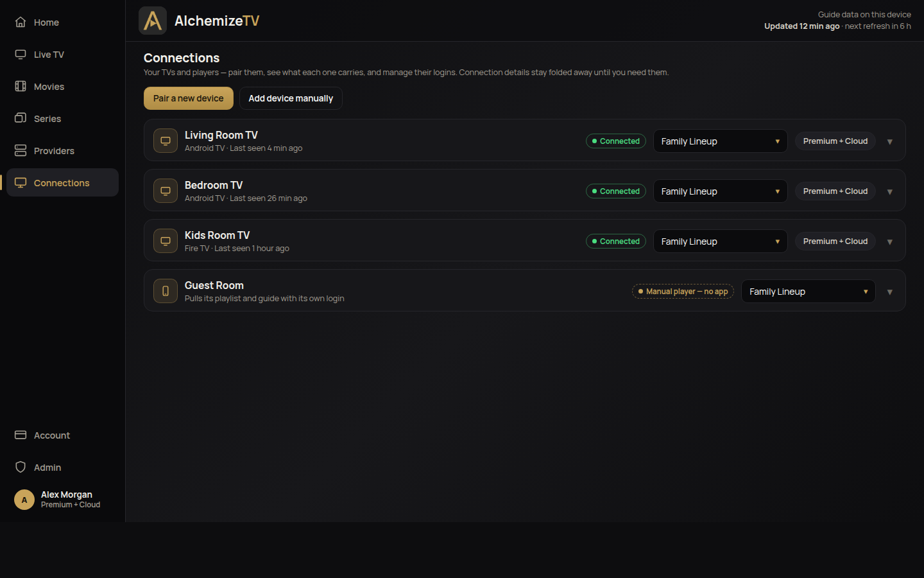Click the Bedroom TV device icon
Image resolution: width=924 pixels, height=578 pixels.
(x=166, y=191)
